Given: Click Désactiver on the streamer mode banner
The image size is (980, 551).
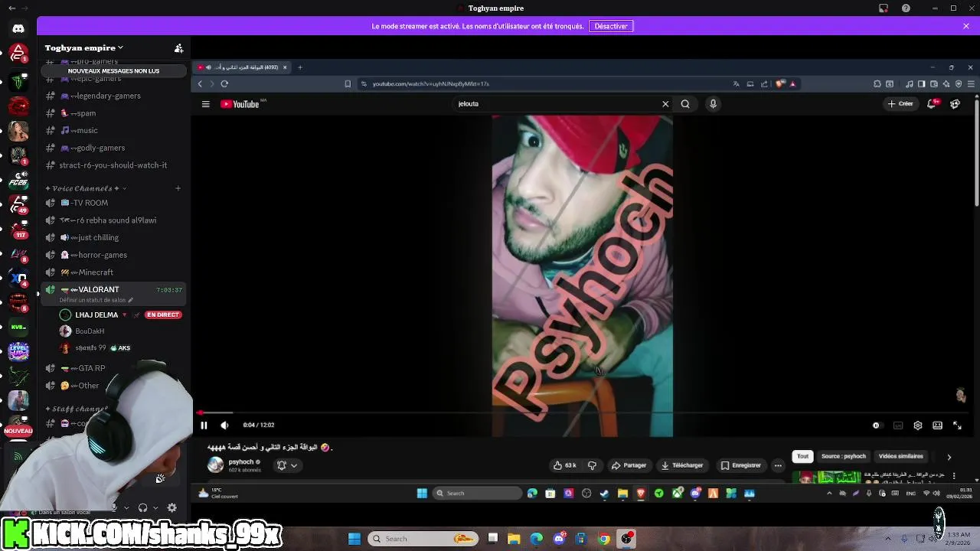Looking at the screenshot, I should pos(611,26).
